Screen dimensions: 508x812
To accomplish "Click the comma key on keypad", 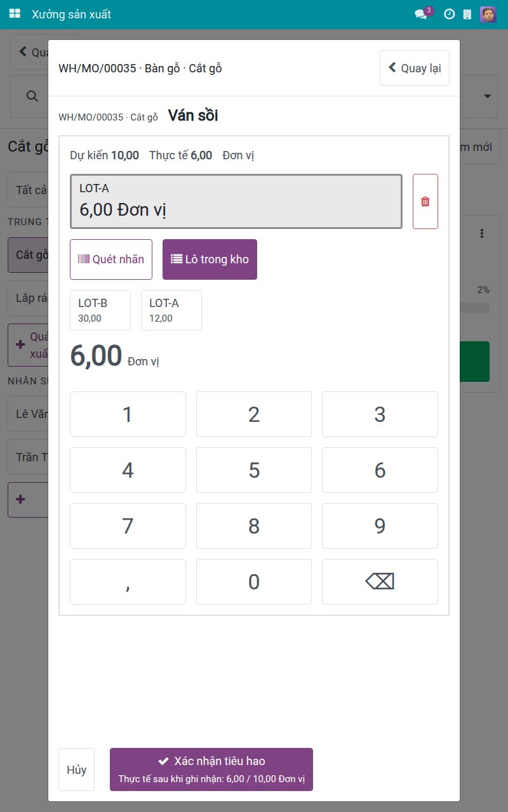I will (128, 582).
